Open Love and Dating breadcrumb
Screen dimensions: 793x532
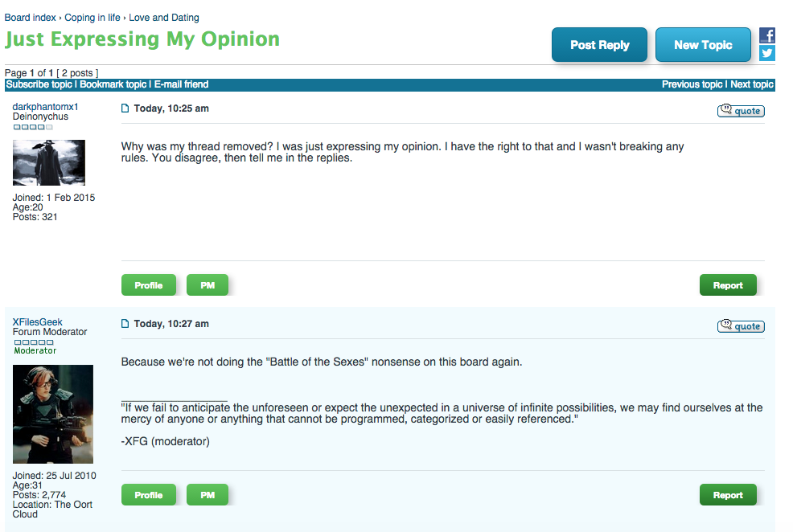[164, 18]
